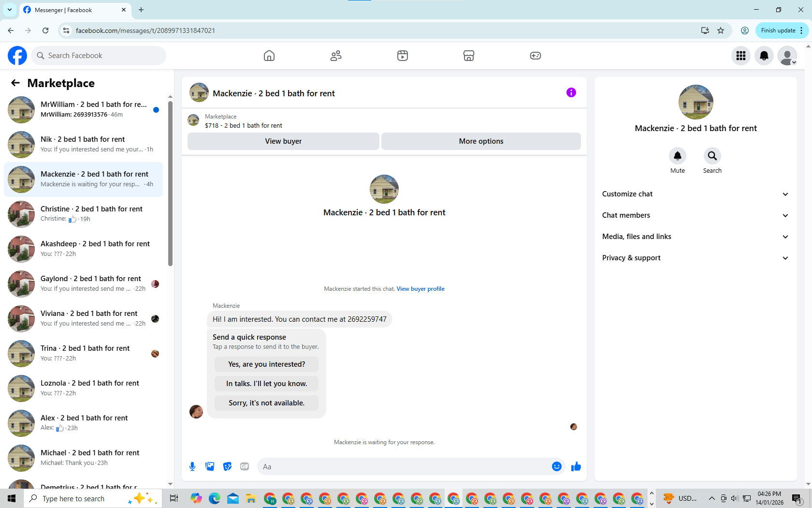Open the notifications bell in header
The width and height of the screenshot is (812, 508).
click(764, 56)
